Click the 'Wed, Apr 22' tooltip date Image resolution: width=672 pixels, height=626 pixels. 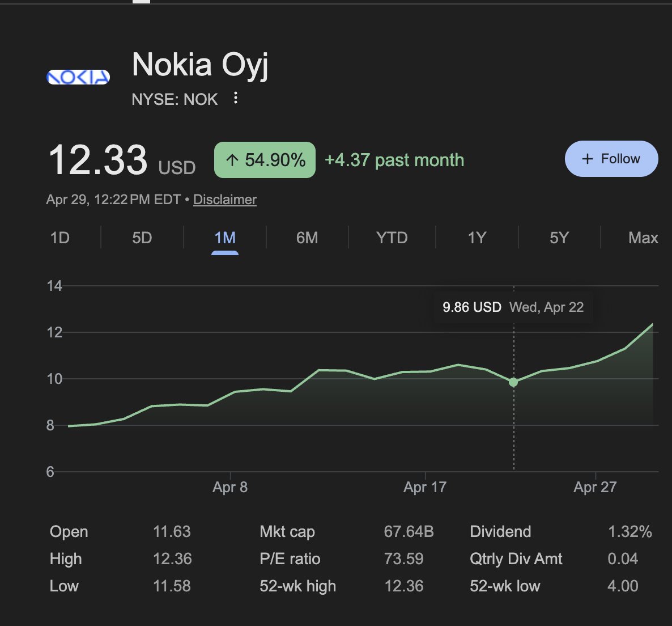546,307
